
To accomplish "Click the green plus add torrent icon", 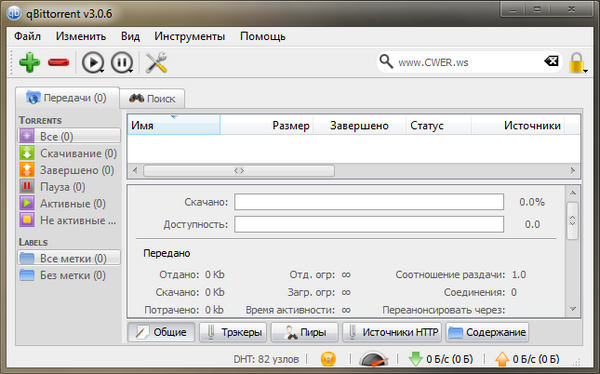I will (29, 62).
